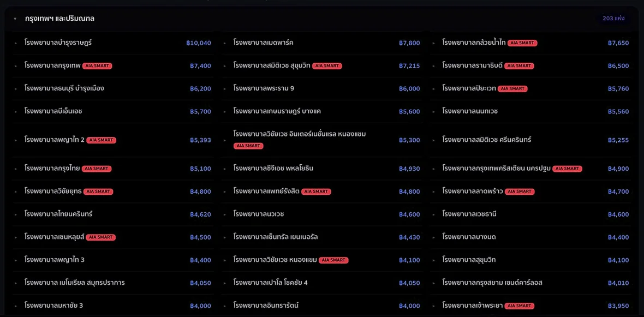Open the โรงพยาบาลนวเวช entry
The width and height of the screenshot is (644, 317).
(259, 214)
